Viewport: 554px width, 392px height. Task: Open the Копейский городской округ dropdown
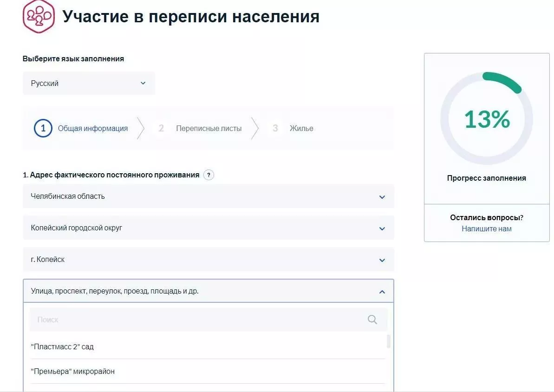click(208, 228)
